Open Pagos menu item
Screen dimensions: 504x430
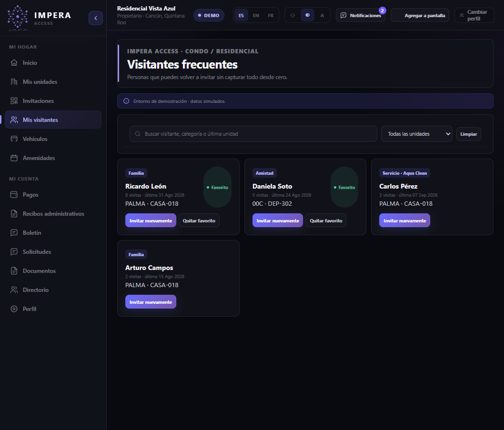[x=53, y=194]
